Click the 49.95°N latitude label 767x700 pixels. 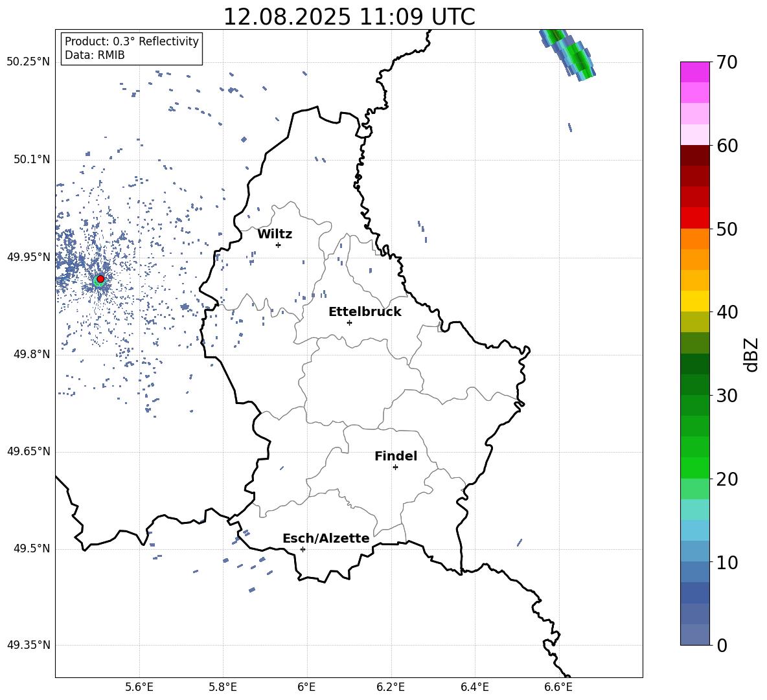(29, 257)
